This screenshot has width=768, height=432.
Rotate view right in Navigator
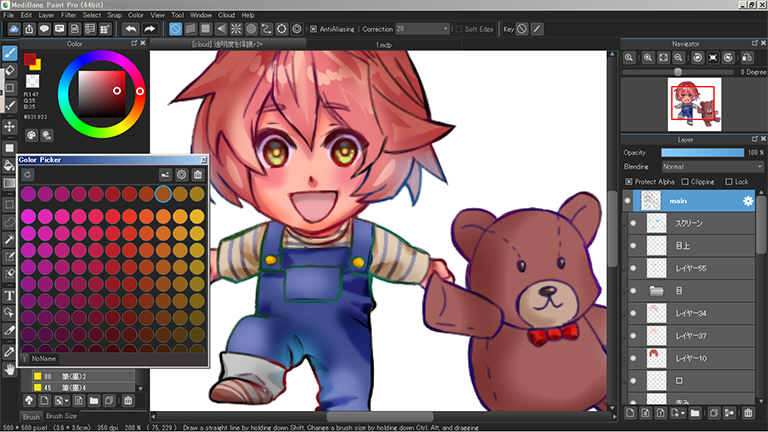[728, 58]
